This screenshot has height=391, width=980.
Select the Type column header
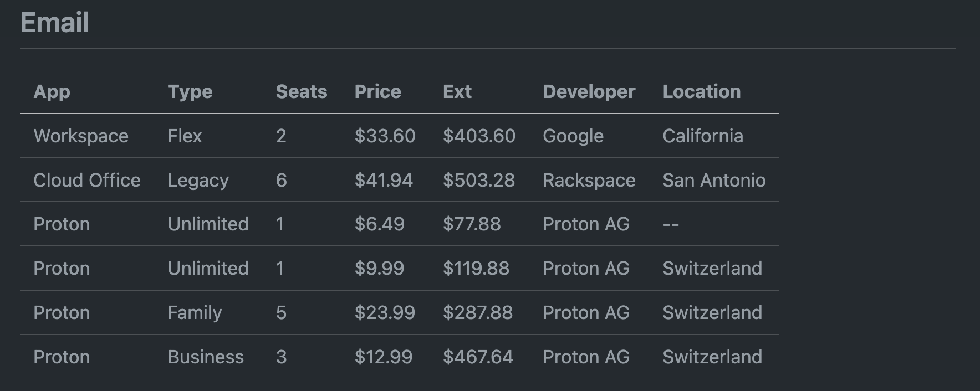[x=190, y=91]
